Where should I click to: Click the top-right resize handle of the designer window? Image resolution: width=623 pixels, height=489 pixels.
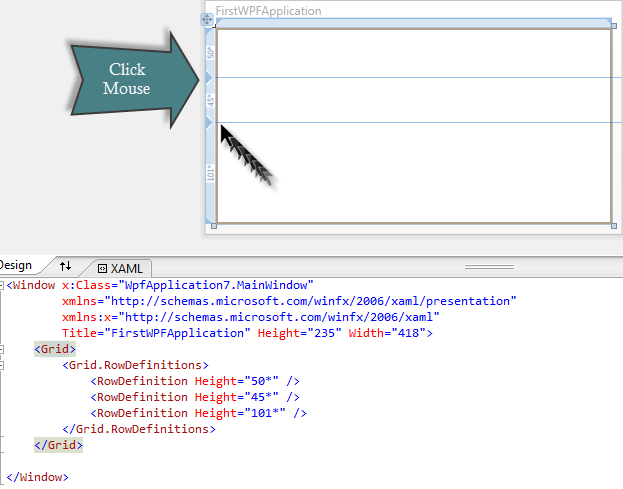click(x=614, y=26)
